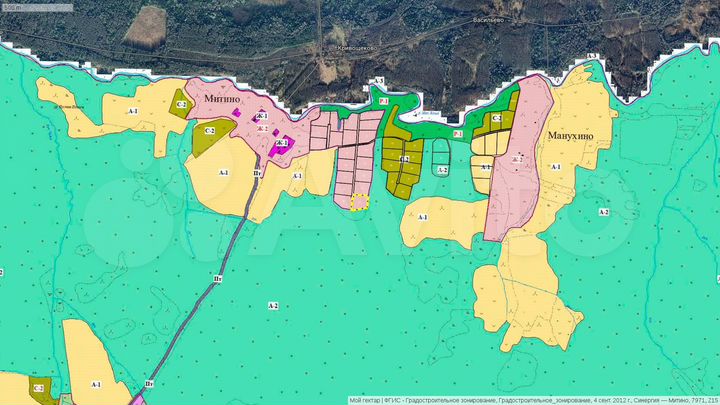Select the Манухино village label

(x=569, y=135)
